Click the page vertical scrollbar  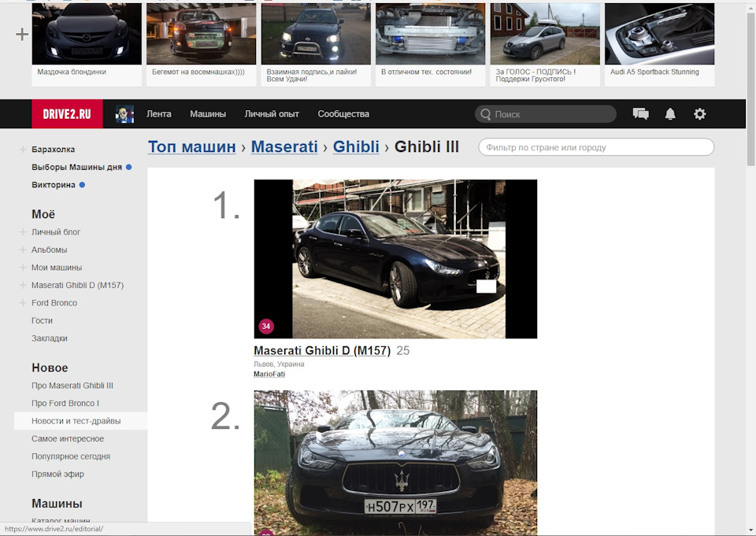[750, 89]
